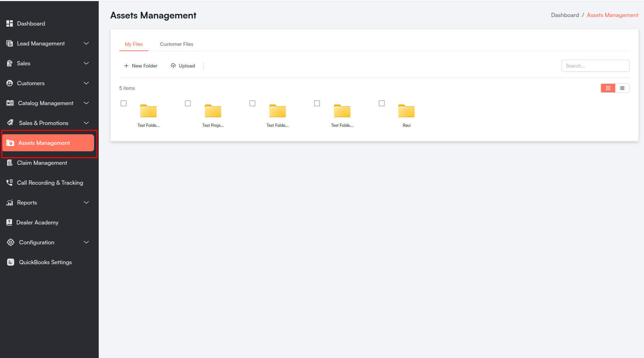Select the first Test Folde... folder checkbox
Screen dimensions: 644x358
click(124, 103)
